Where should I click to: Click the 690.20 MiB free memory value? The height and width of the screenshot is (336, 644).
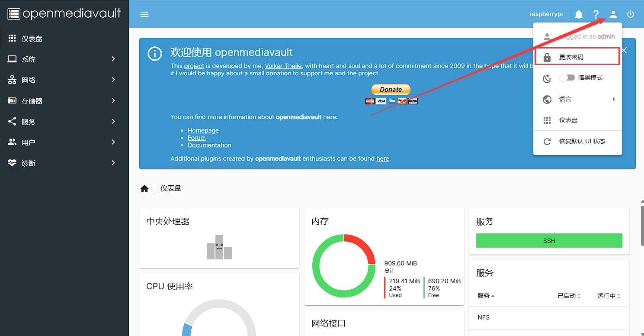point(444,281)
